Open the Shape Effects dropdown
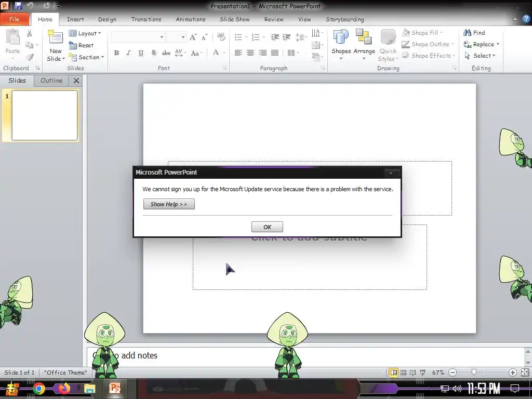The height and width of the screenshot is (399, 532). pos(428,56)
